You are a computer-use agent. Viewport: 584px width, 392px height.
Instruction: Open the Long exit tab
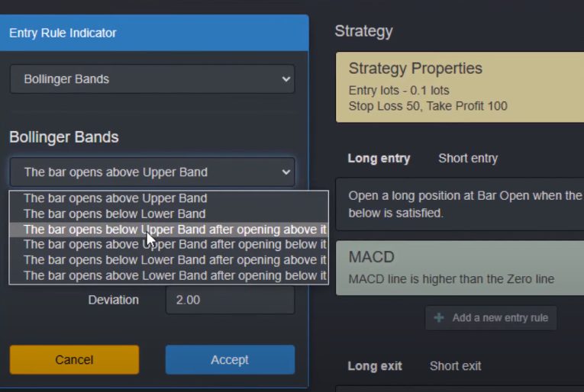click(375, 366)
